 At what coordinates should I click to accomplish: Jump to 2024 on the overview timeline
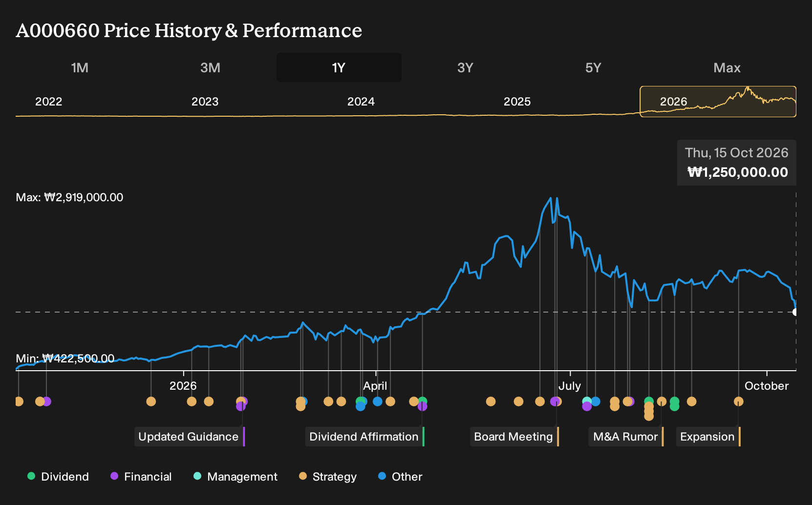[361, 102]
